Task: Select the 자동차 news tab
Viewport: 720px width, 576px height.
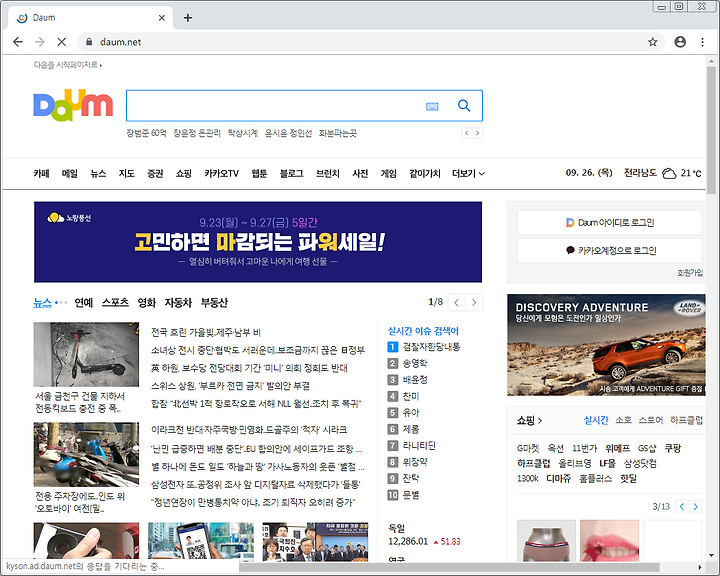Action: 178,303
